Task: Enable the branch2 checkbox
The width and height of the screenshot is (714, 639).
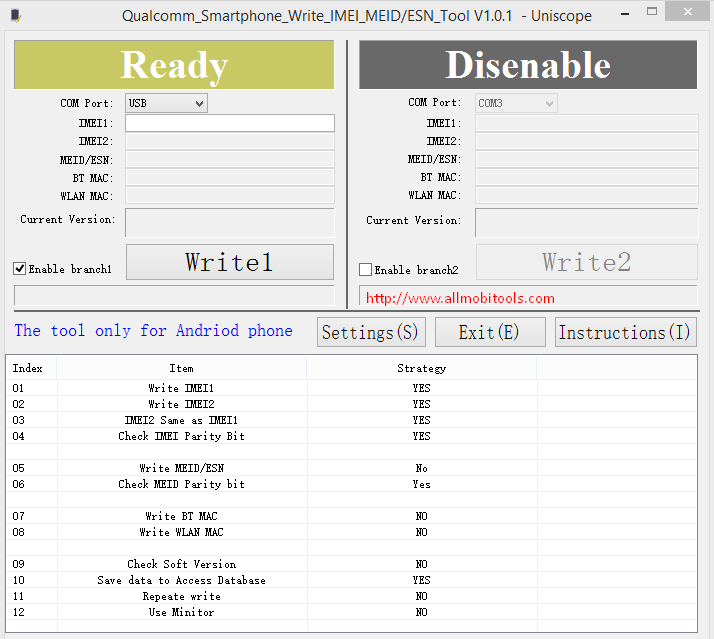Action: [x=366, y=270]
